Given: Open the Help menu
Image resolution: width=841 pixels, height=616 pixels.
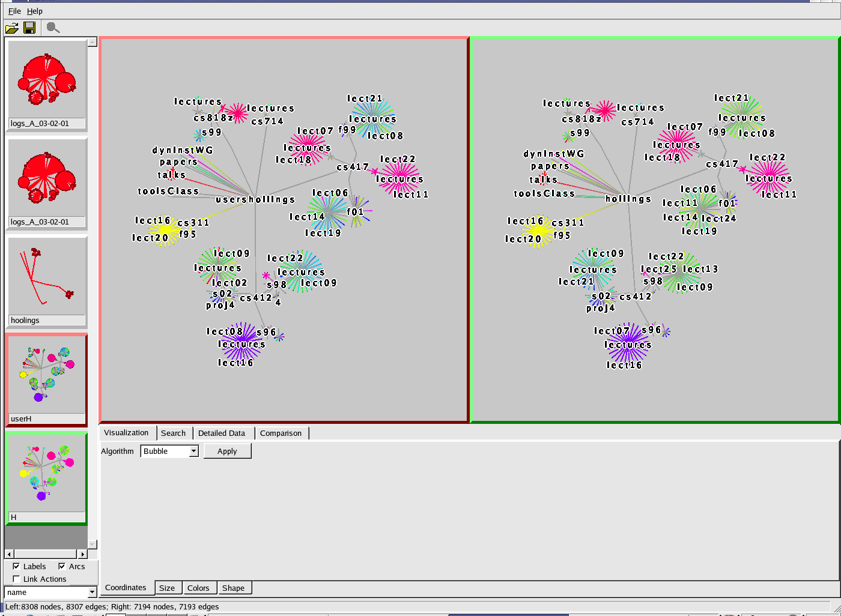Looking at the screenshot, I should click(x=35, y=11).
